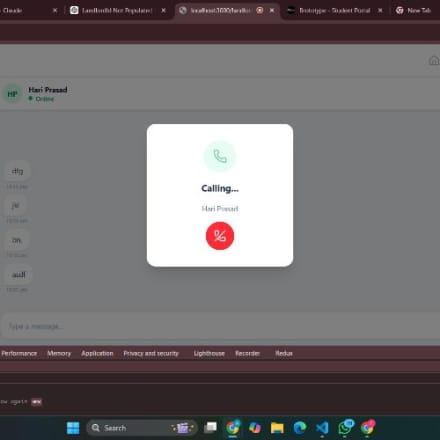Image resolution: width=440 pixels, height=440 pixels.
Task: Click the recording indicator on localhost tab
Action: (x=260, y=10)
